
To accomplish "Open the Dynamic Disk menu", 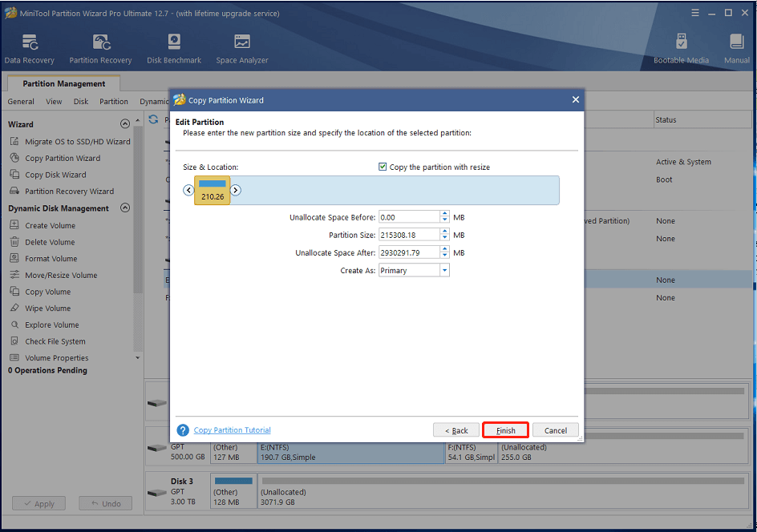I will [x=154, y=101].
